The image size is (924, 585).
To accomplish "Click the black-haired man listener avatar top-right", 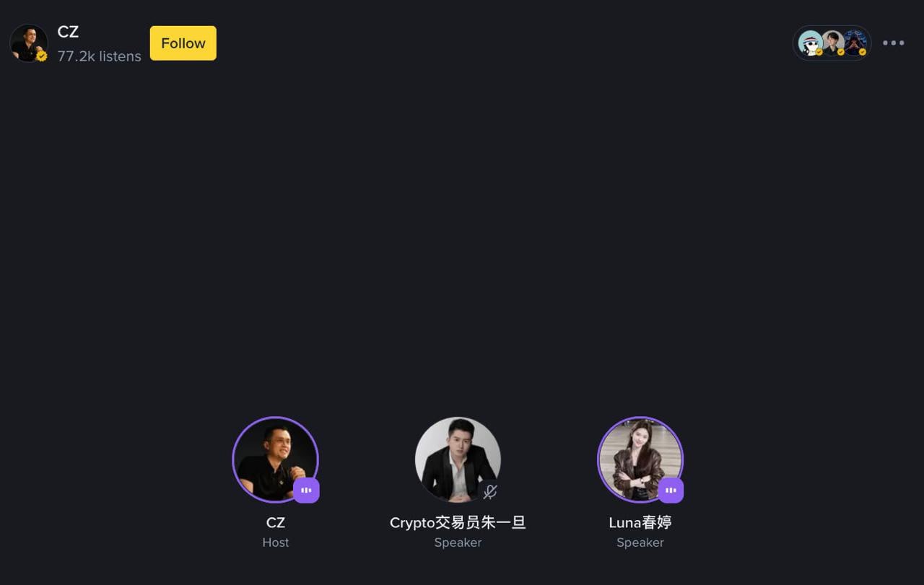I will (832, 43).
